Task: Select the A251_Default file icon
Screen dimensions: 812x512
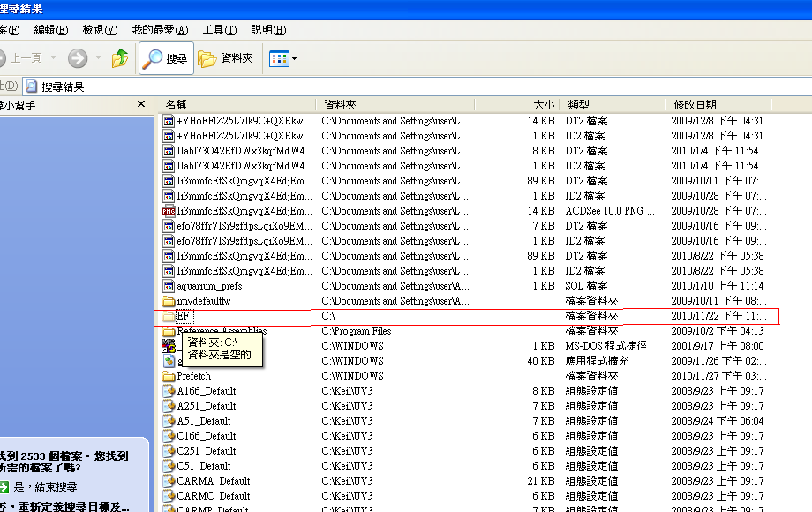Action: point(168,406)
